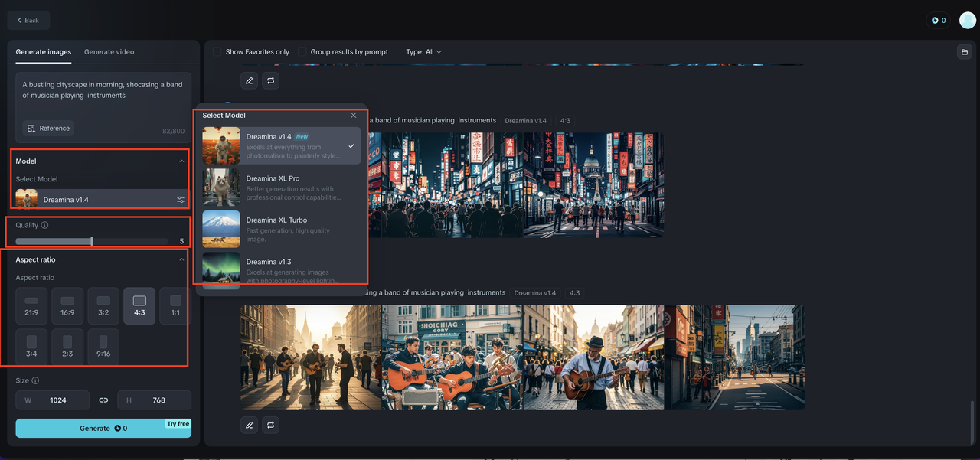Select the 3:2 aspect ratio
This screenshot has height=460, width=980.
pos(103,306)
